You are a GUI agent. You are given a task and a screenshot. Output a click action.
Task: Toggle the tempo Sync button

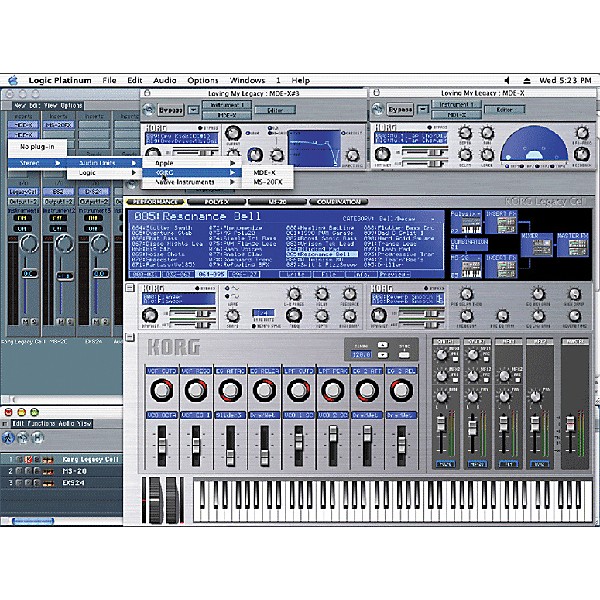tap(404, 355)
